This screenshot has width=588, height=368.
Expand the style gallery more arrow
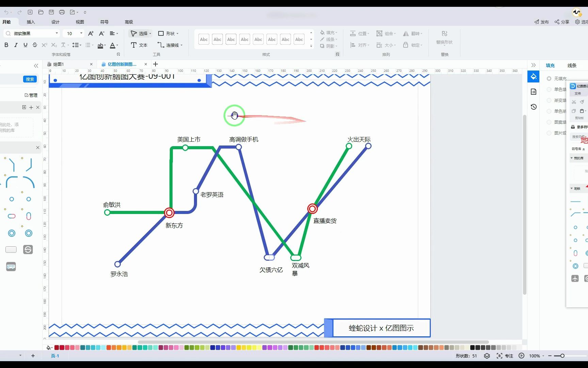311,46
